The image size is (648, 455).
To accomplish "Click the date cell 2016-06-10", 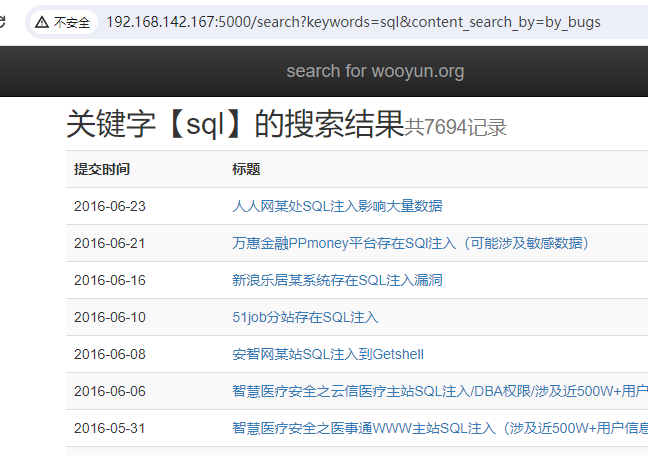I will click(110, 317).
